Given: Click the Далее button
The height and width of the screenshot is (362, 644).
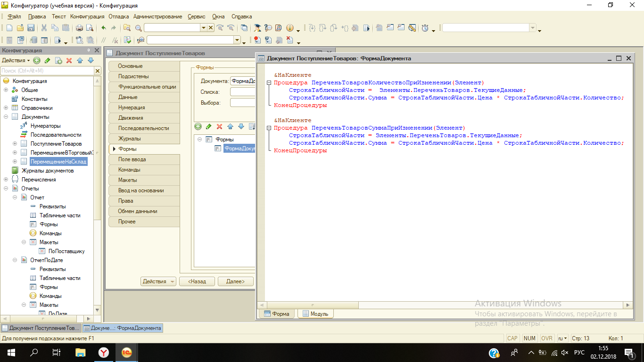Looking at the screenshot, I should [x=236, y=281].
